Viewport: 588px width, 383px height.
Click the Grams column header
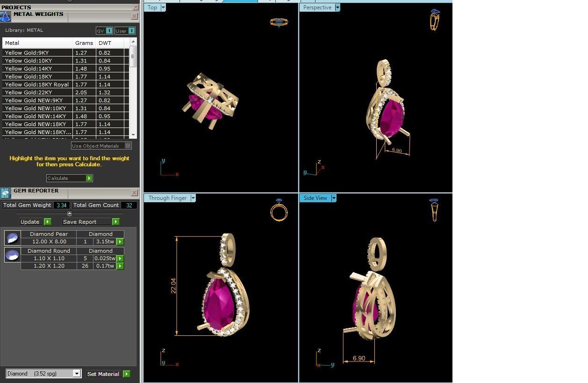pos(84,43)
